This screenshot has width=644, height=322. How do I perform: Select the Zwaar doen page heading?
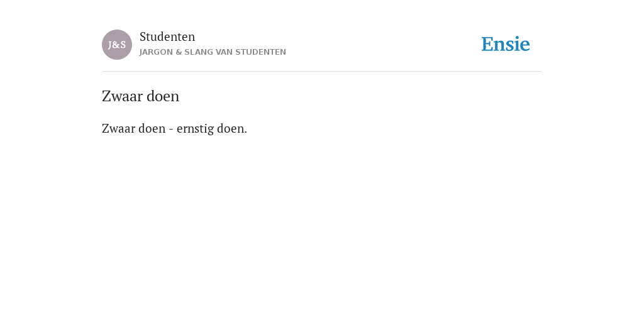pyautogui.click(x=140, y=96)
